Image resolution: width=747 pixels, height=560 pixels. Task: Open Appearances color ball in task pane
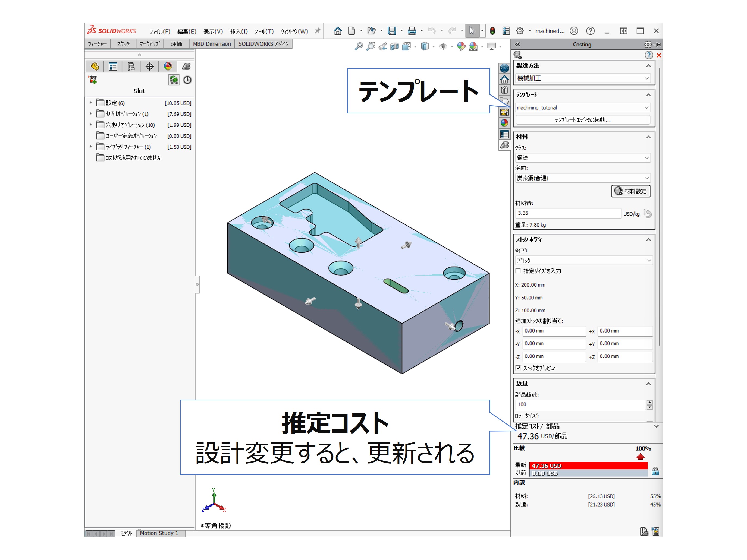click(x=504, y=123)
